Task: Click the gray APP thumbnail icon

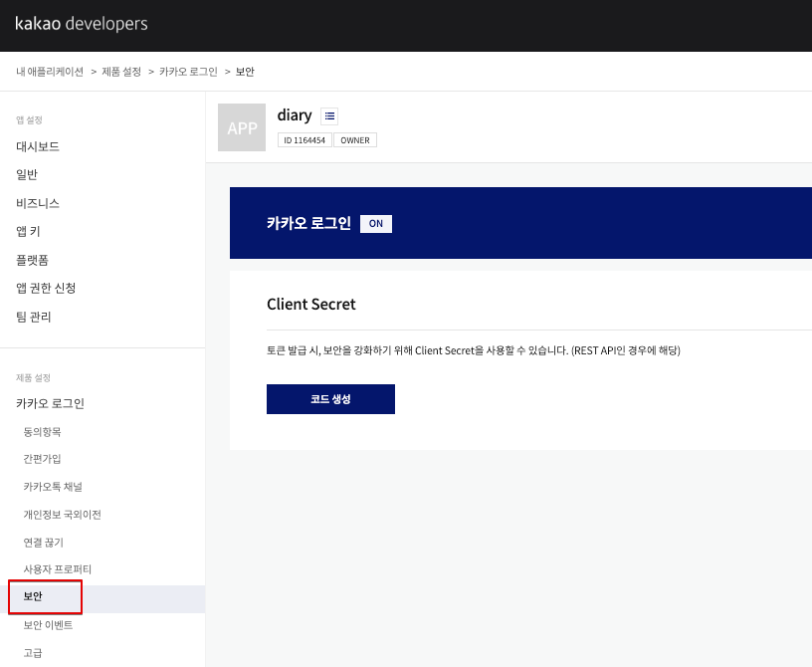Action: click(x=242, y=127)
